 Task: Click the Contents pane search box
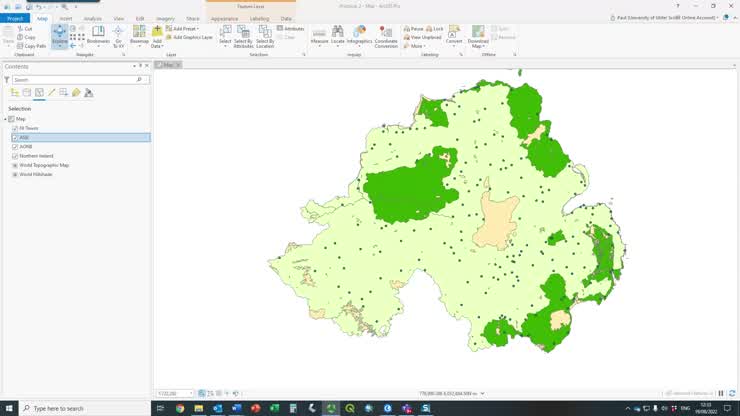(x=76, y=79)
